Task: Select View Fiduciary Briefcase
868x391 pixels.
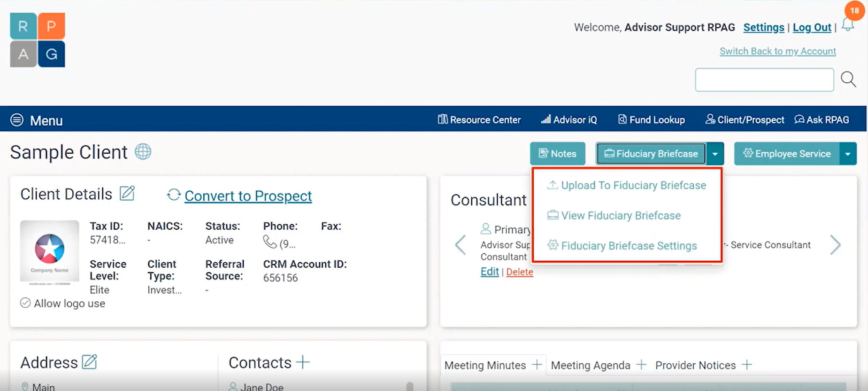Action: click(x=614, y=215)
